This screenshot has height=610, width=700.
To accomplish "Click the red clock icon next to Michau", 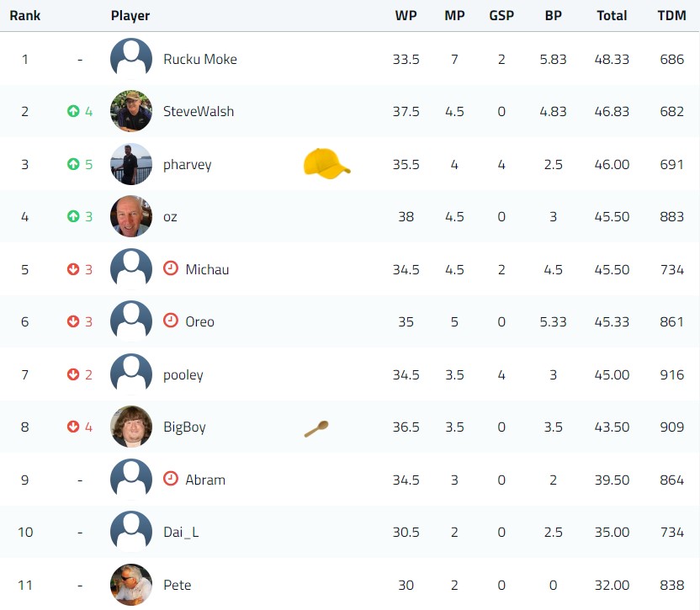I will point(171,268).
